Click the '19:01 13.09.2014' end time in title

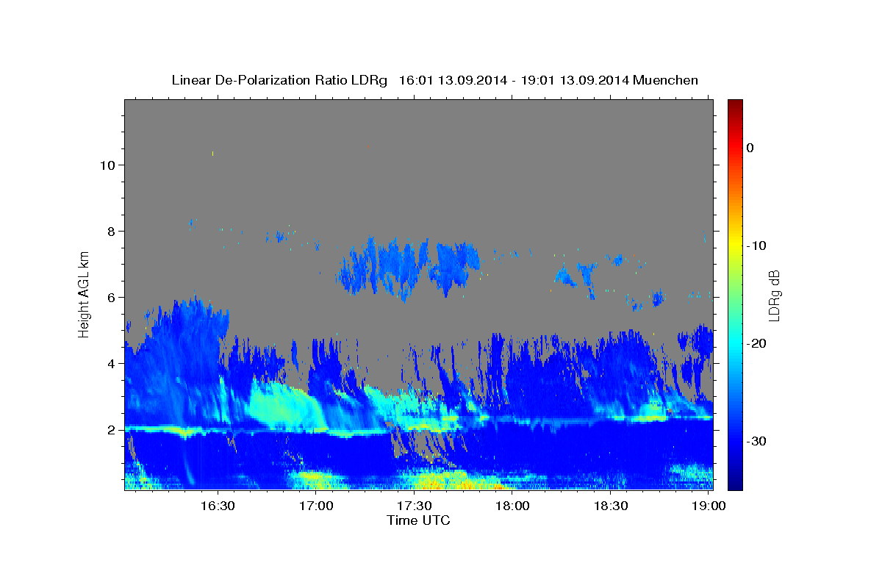pyautogui.click(x=574, y=80)
